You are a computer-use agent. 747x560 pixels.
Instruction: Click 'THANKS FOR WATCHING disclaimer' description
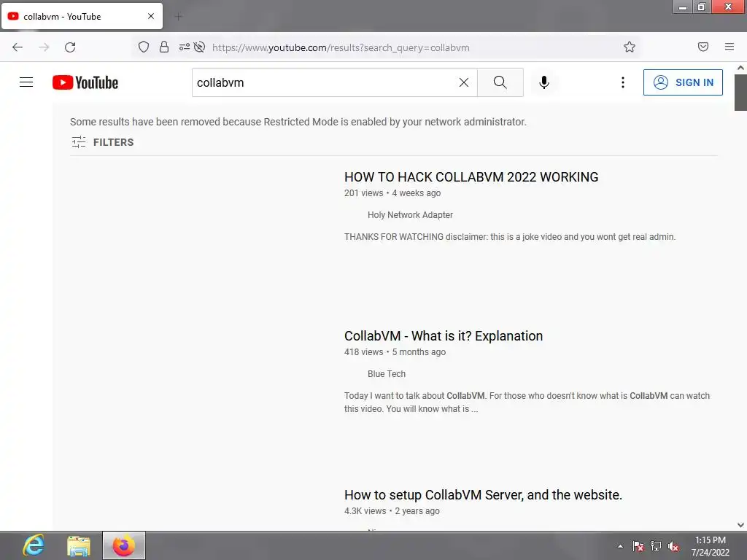coord(510,237)
